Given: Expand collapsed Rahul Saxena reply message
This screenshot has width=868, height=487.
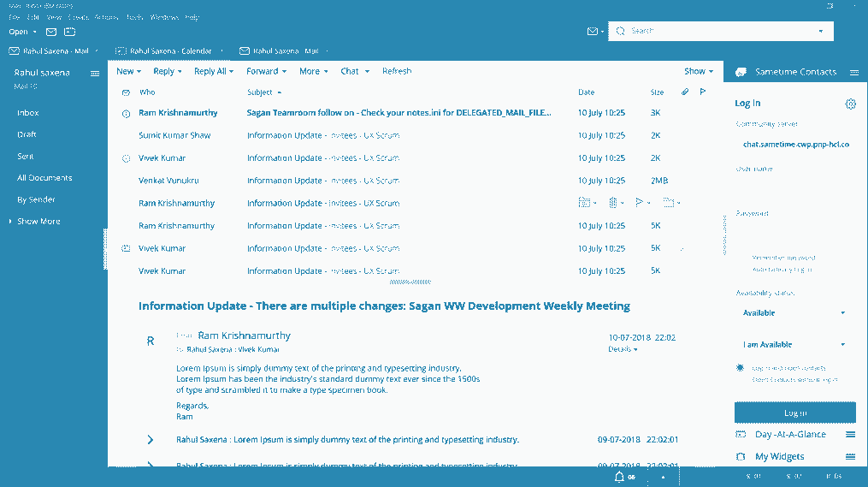Looking at the screenshot, I should tap(151, 440).
